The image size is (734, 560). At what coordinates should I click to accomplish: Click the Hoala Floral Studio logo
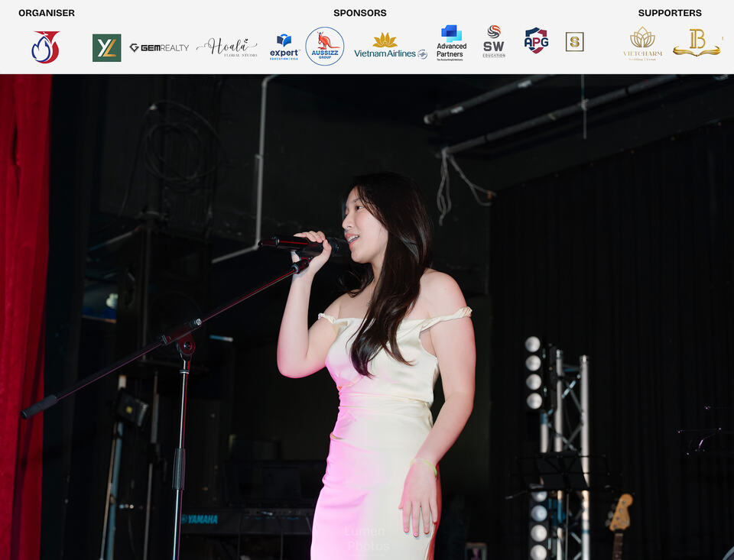click(227, 47)
